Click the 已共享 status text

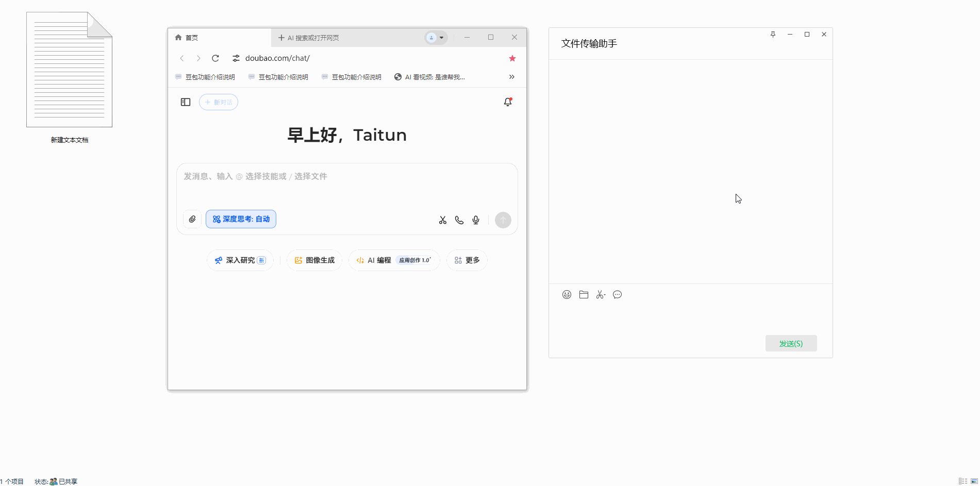point(68,481)
